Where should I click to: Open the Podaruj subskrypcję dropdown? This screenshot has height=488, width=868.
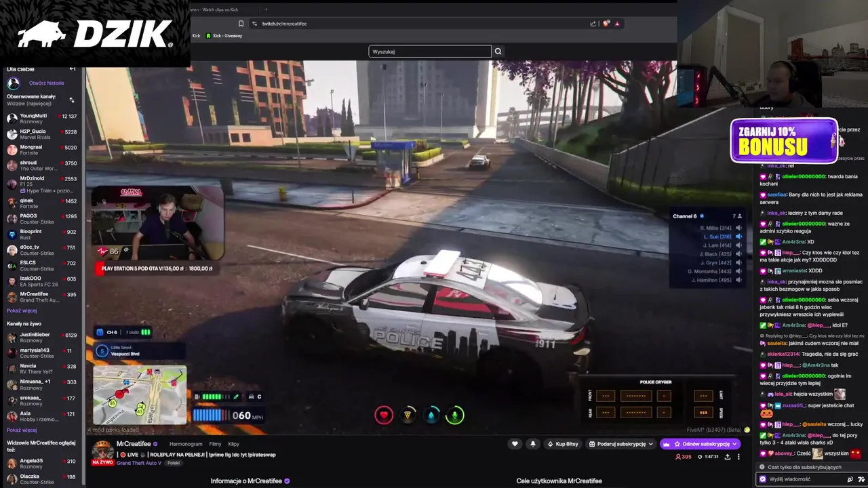[x=620, y=444]
